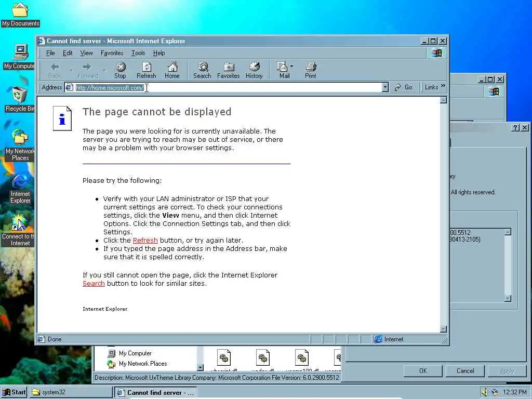
Task: Click Cannot find server taskbar button
Action: 156,393
